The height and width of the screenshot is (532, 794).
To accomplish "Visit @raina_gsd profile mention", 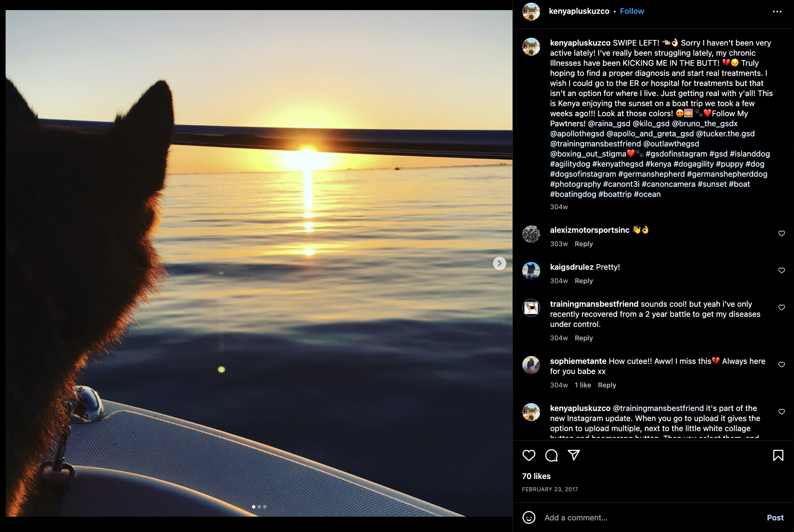I will point(609,124).
